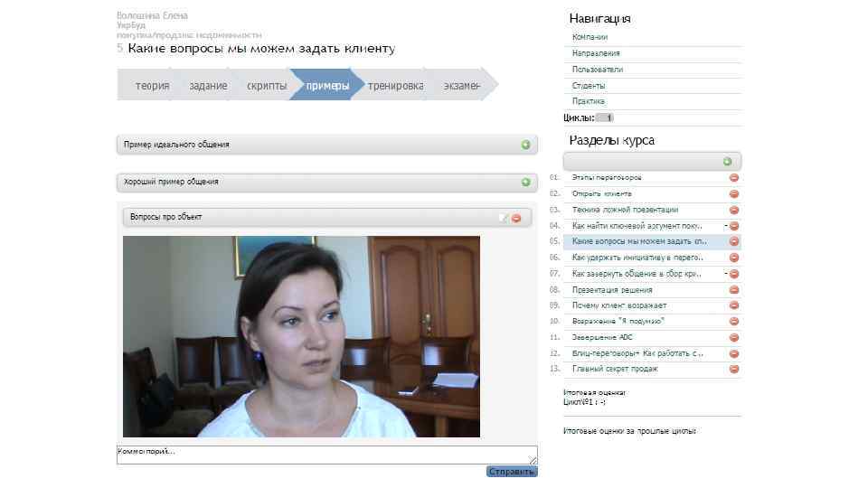868x488 pixels.
Task: Remove section 'Открыть клиента' via red icon
Action: point(734,193)
